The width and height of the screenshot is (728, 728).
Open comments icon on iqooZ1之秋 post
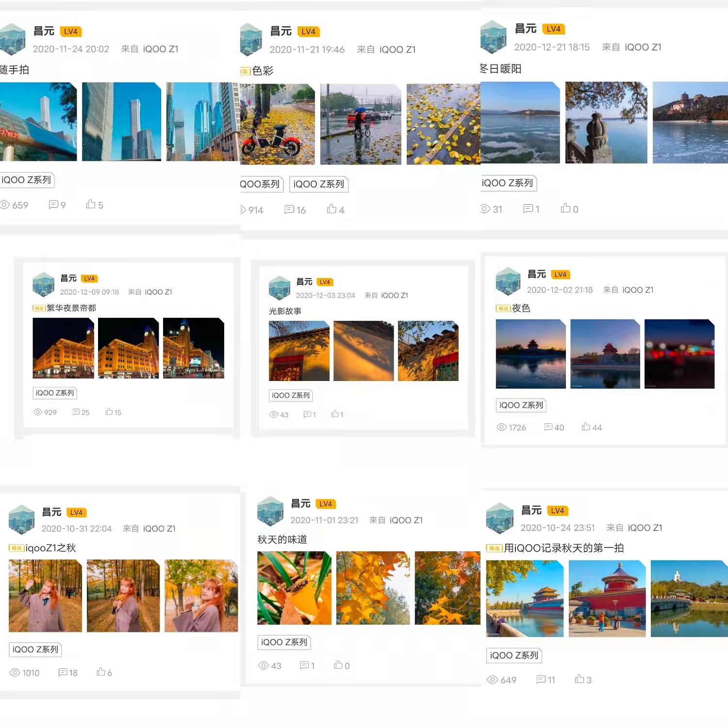(63, 672)
